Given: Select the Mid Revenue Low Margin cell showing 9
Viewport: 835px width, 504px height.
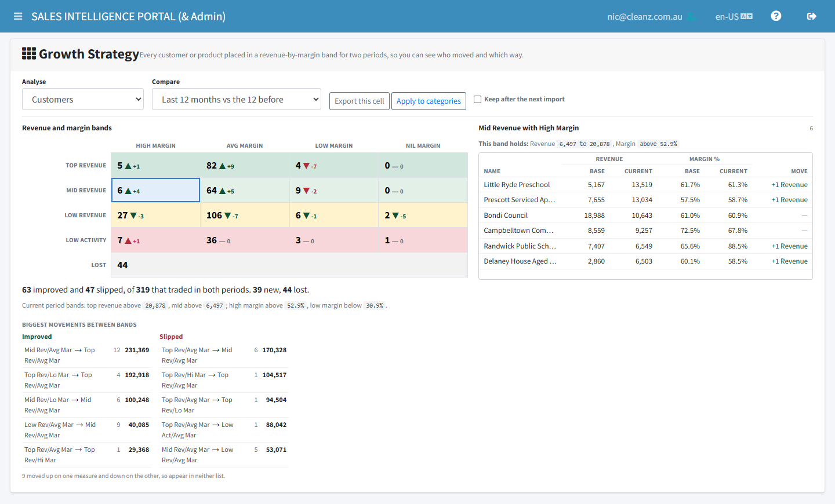Looking at the screenshot, I should pos(334,190).
